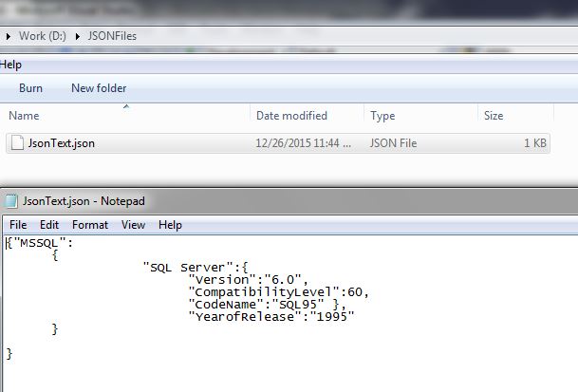This screenshot has width=578, height=392.
Task: Click the Burn toolbar button
Action: [30, 88]
